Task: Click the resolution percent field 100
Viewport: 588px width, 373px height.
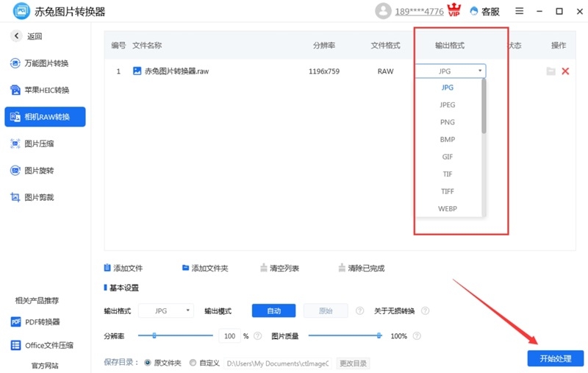Action: click(x=229, y=336)
